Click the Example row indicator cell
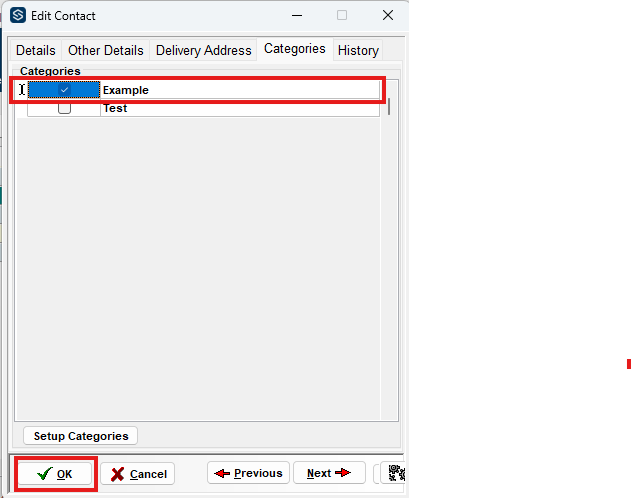Viewport: 631px width, 498px height. [x=22, y=90]
